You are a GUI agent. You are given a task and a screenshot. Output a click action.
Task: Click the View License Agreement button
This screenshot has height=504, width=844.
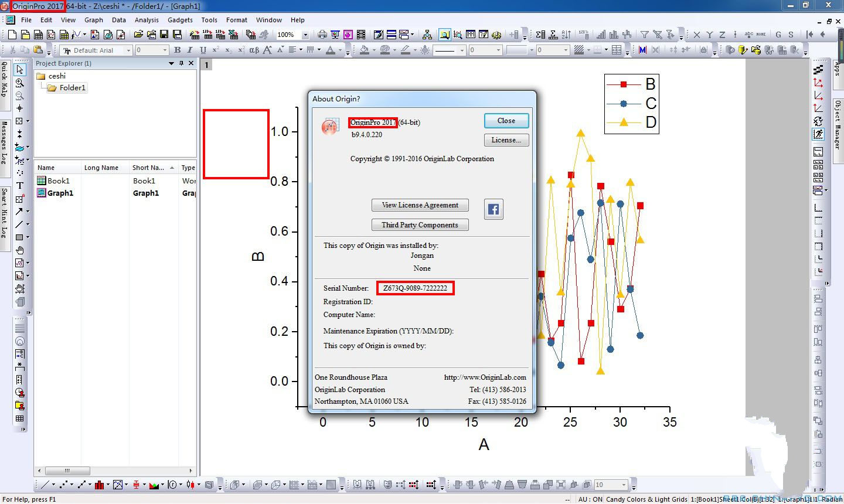[x=420, y=205]
